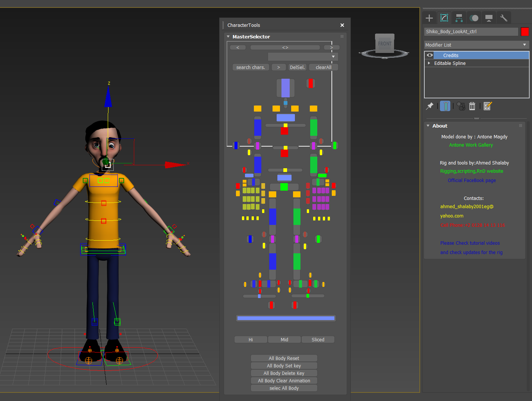Open the Utilities wrench panel
Screen dimensions: 532x401
(x=504, y=18)
